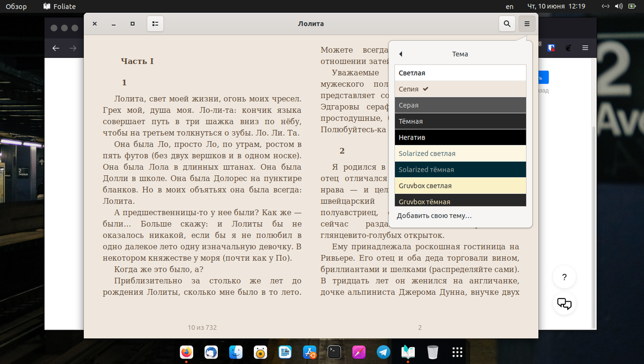Image resolution: width=644 pixels, height=364 pixels.
Task: Choose the Gruvbox светлая theme
Action: pos(460,186)
